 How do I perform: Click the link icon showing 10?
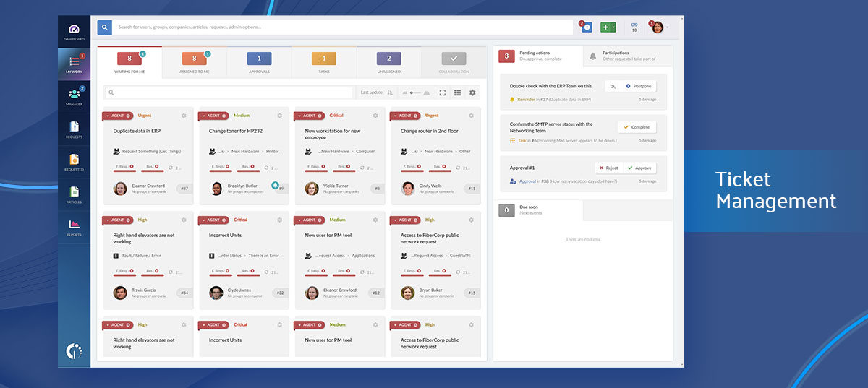634,27
